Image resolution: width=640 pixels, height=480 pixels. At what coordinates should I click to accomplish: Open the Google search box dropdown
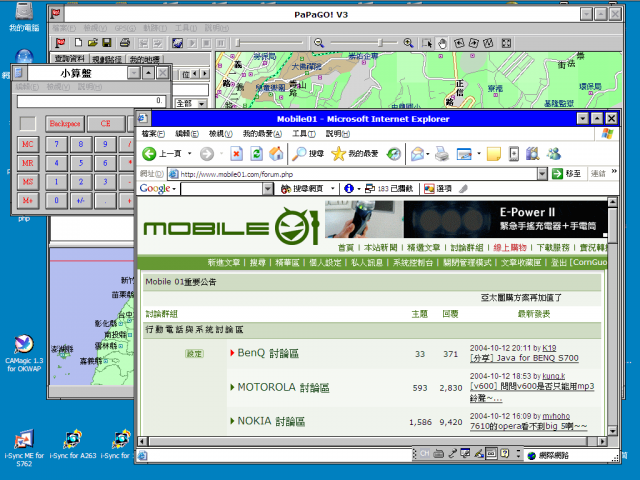coord(268,188)
